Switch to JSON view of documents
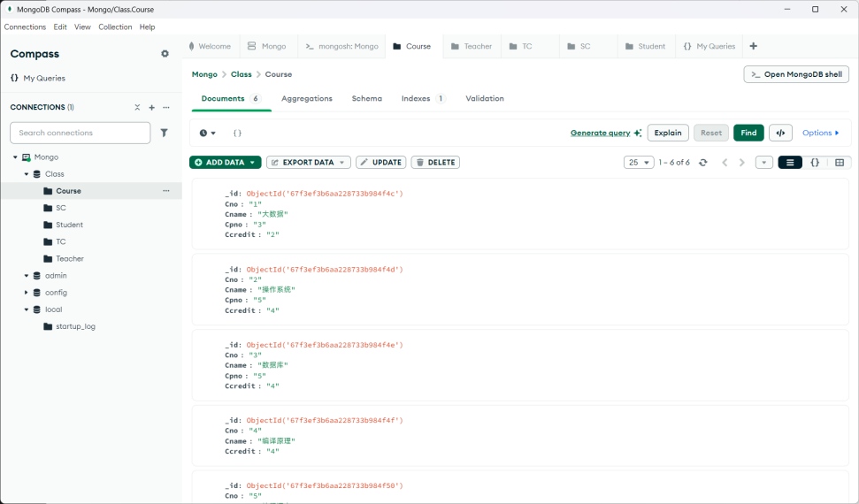This screenshot has height=504, width=859. click(815, 163)
